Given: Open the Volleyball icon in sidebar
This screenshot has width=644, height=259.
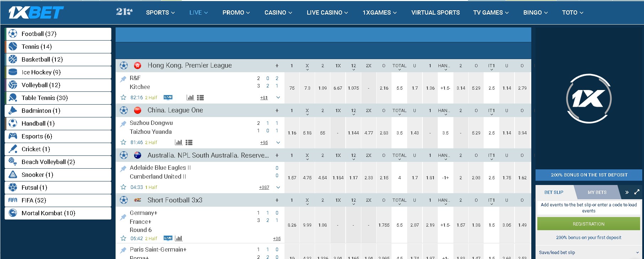Looking at the screenshot, I should (x=13, y=85).
